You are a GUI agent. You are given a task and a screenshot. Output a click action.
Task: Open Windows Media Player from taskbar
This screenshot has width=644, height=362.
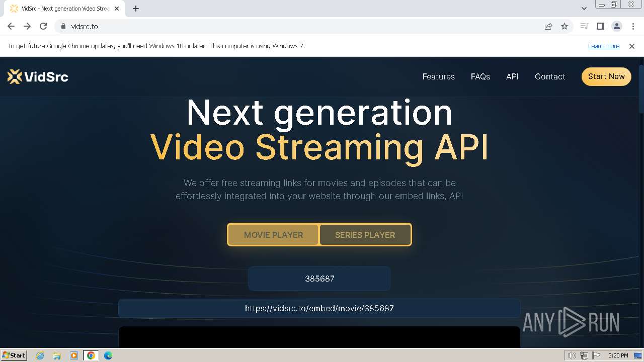pos(74,355)
